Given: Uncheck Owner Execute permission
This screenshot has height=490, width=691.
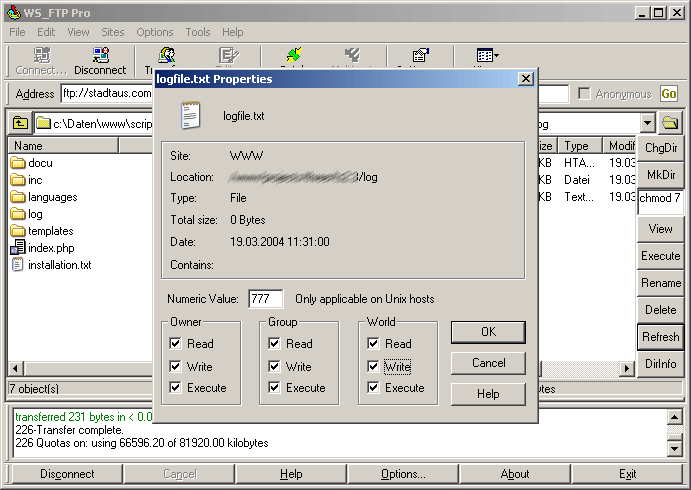Looking at the screenshot, I should (x=175, y=387).
